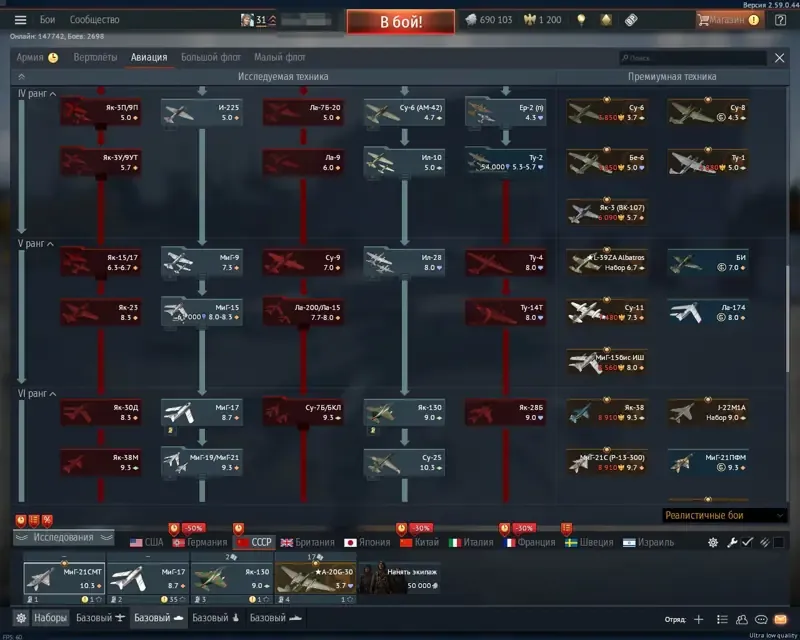
Task: Select the Япония nation tab
Action: 367,543
